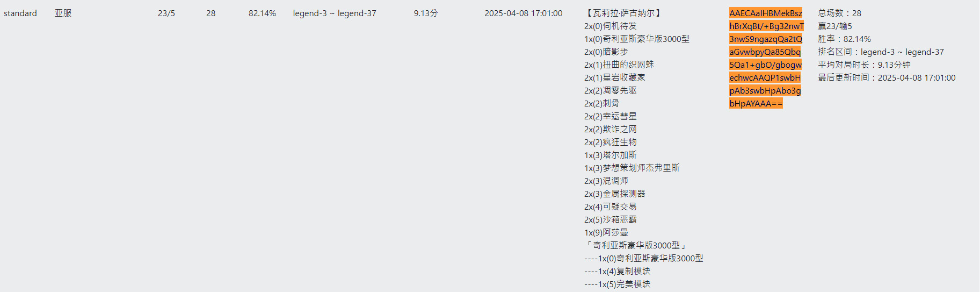This screenshot has width=980, height=292.
Task: Select the ----1x(5)完美模块 module entry
Action: coord(618,284)
